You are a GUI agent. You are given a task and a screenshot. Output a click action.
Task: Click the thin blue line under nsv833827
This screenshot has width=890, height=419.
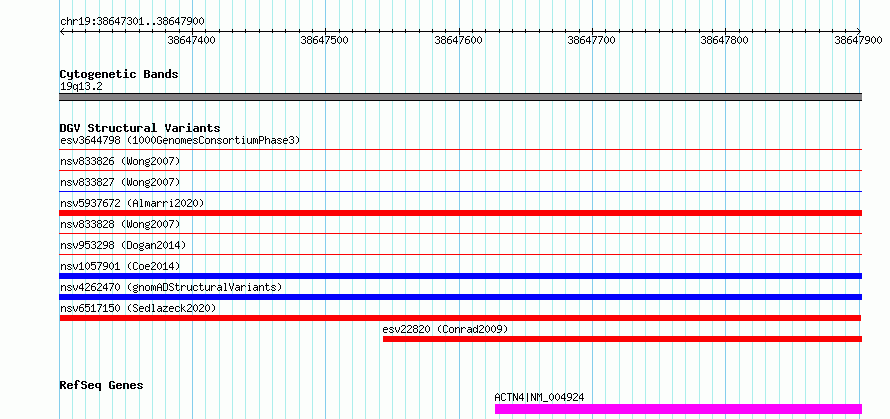point(460,191)
